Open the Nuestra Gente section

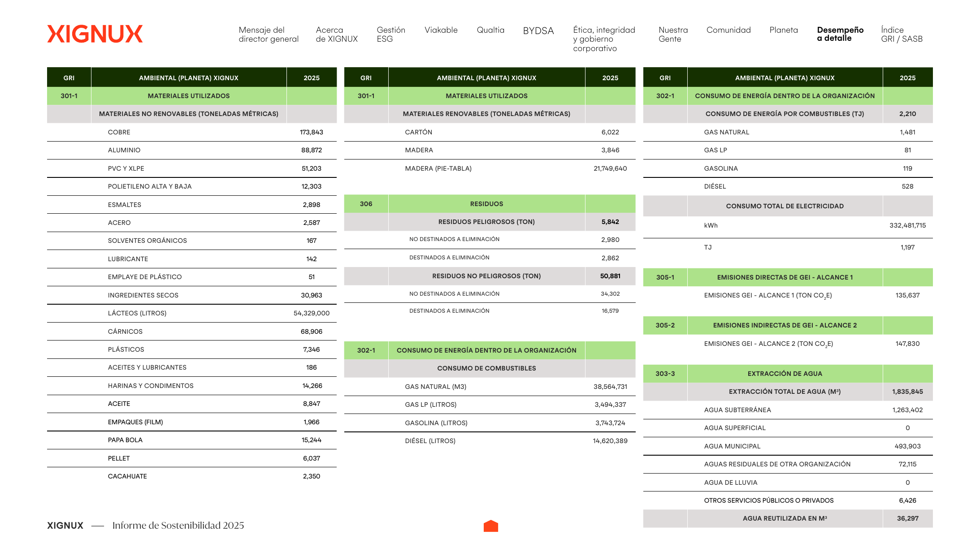tap(673, 34)
